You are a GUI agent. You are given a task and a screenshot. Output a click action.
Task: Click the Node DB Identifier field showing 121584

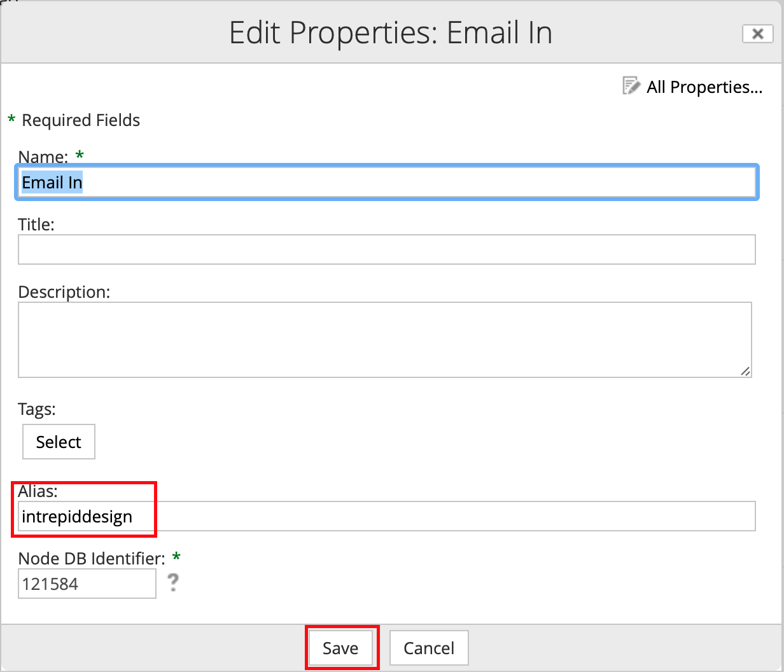click(x=87, y=584)
